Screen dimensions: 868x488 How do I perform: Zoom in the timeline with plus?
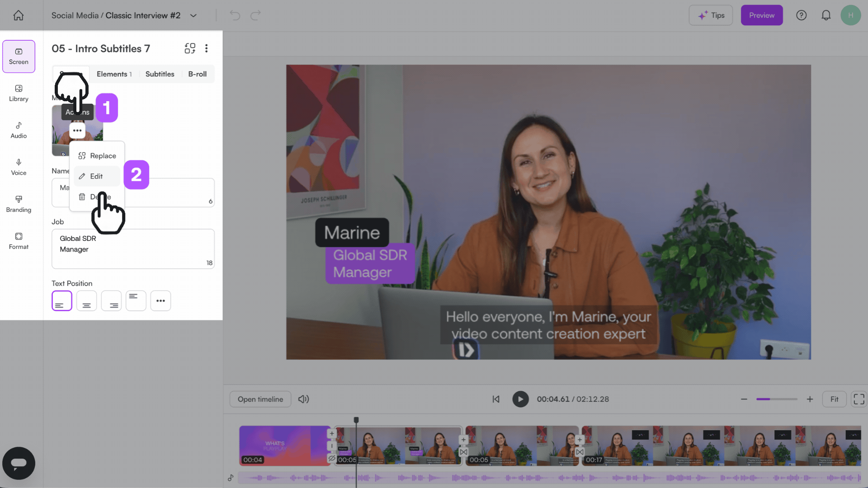(x=810, y=399)
